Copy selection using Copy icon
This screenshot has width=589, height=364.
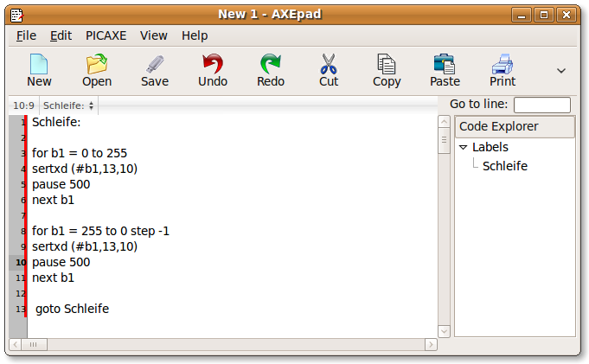tap(387, 70)
